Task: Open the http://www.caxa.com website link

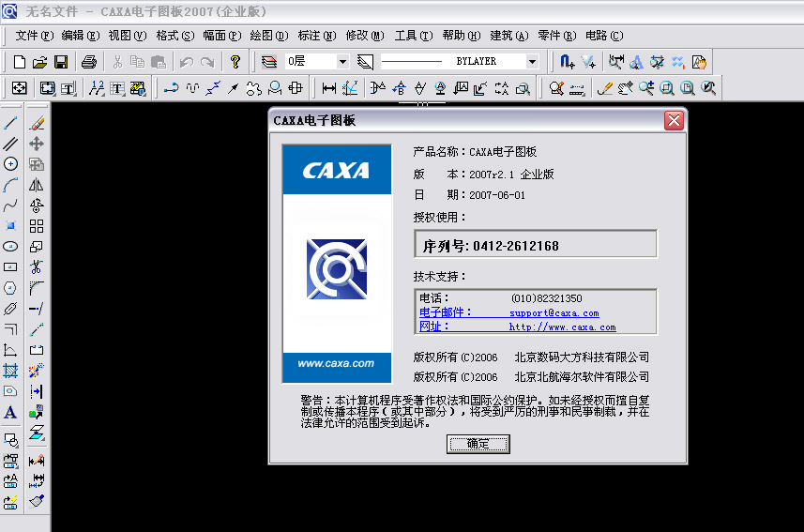Action: pyautogui.click(x=562, y=327)
